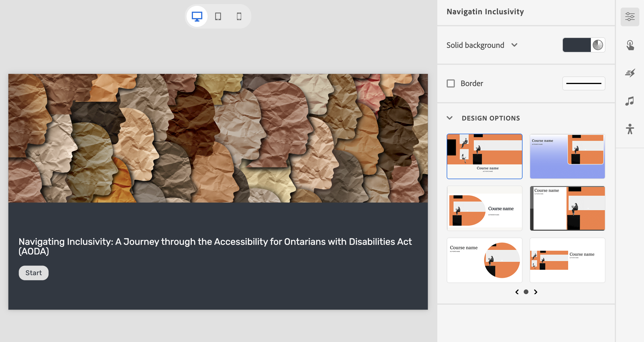Enable the Border checkbox
Screen dimensions: 644x342
click(x=451, y=83)
